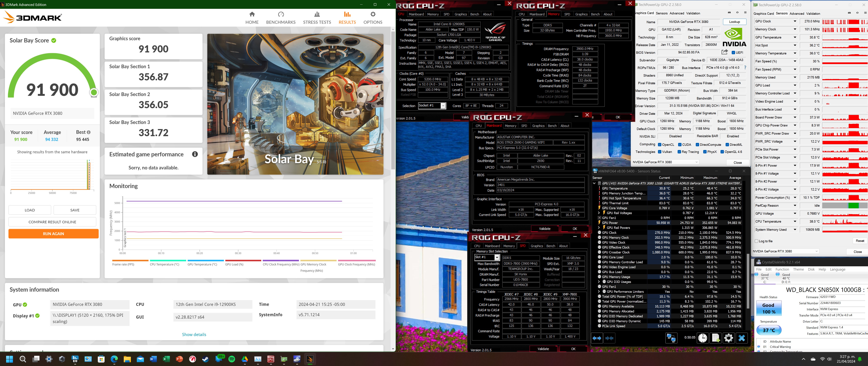The height and width of the screenshot is (366, 868).
Task: Click the info icon next to Best score
Action: point(89,132)
